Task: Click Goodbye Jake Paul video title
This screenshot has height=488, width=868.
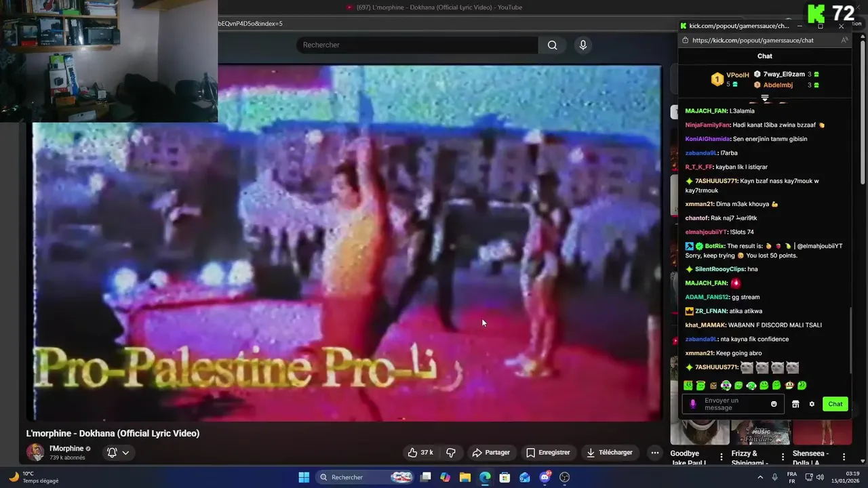Action: (x=688, y=458)
